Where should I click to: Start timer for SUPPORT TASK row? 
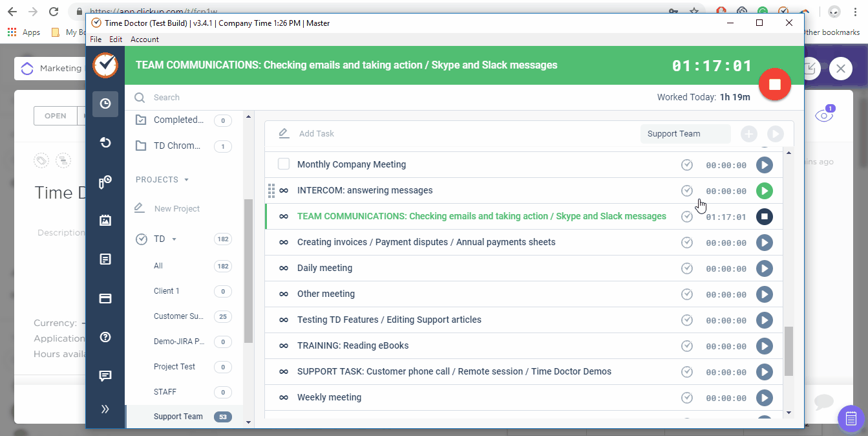click(x=764, y=372)
